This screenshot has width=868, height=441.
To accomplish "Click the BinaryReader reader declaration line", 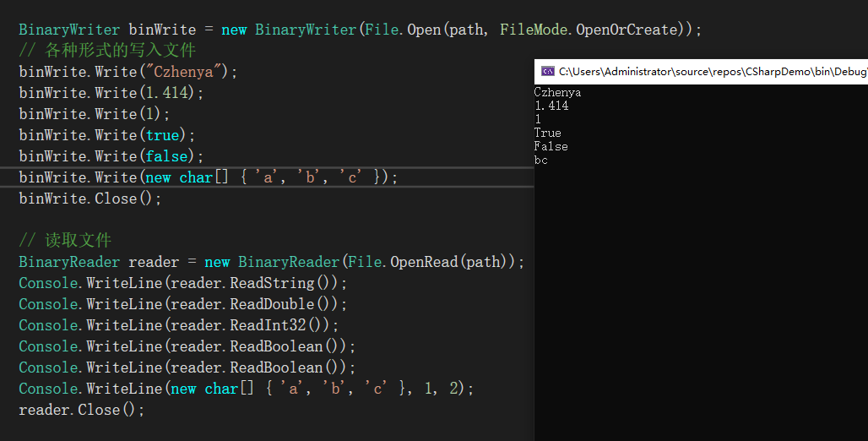I will [271, 262].
